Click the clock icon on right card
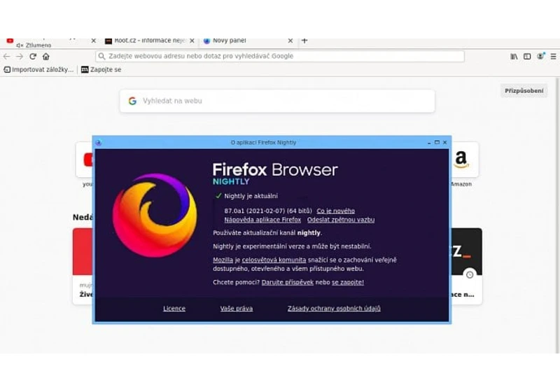The image size is (560, 392). pyautogui.click(x=470, y=274)
